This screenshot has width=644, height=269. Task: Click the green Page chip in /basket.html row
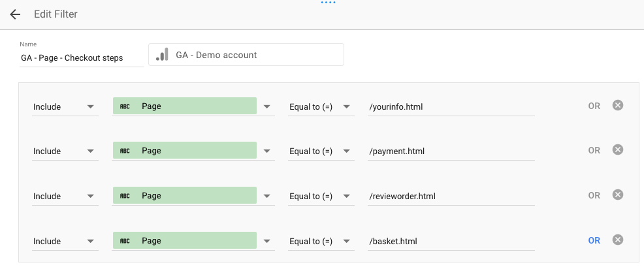click(185, 241)
